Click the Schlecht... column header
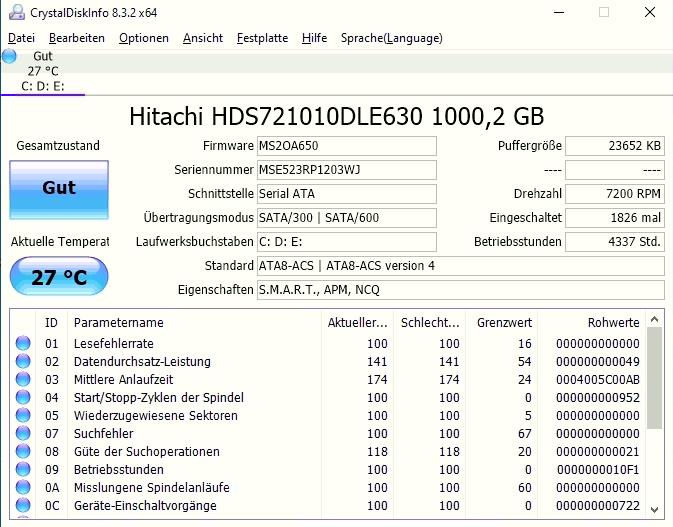Screen dimensions: 673x527 click(x=430, y=323)
